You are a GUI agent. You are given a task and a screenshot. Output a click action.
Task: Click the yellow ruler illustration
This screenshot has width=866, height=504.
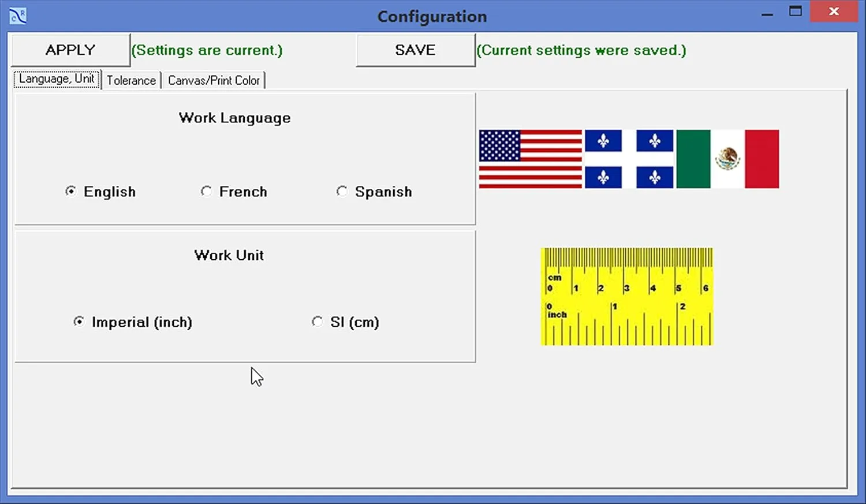(626, 297)
